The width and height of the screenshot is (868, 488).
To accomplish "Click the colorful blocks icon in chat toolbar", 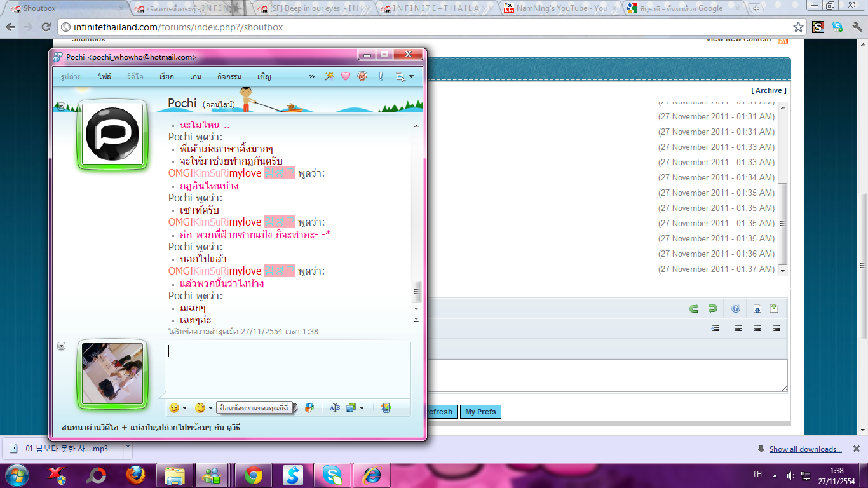I will point(309,408).
